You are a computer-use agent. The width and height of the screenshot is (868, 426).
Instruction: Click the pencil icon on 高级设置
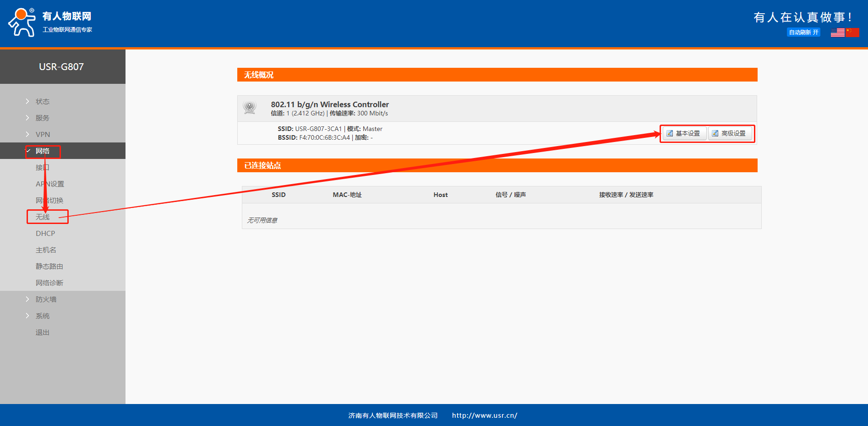(715, 133)
